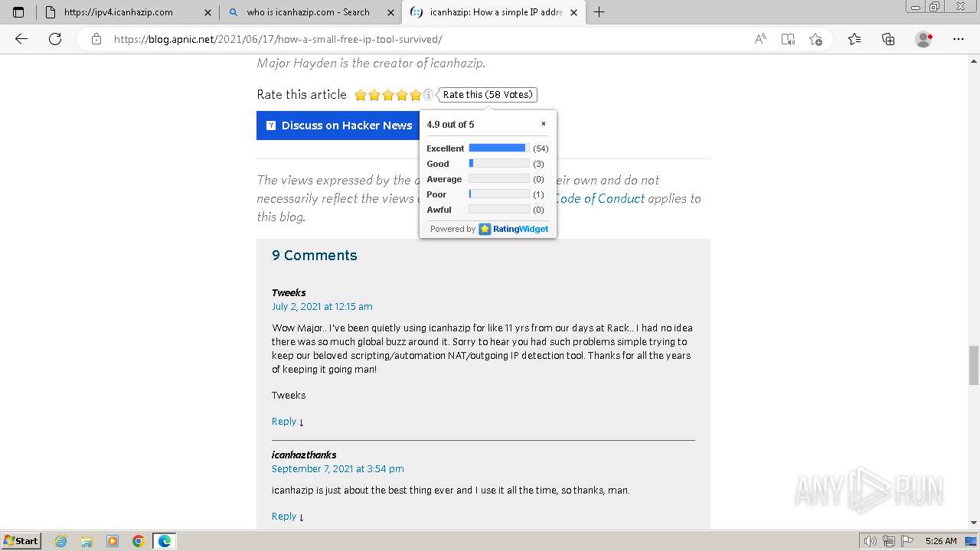Open media player taskbar icon
Image resolution: width=980 pixels, height=551 pixels.
pyautogui.click(x=113, y=541)
